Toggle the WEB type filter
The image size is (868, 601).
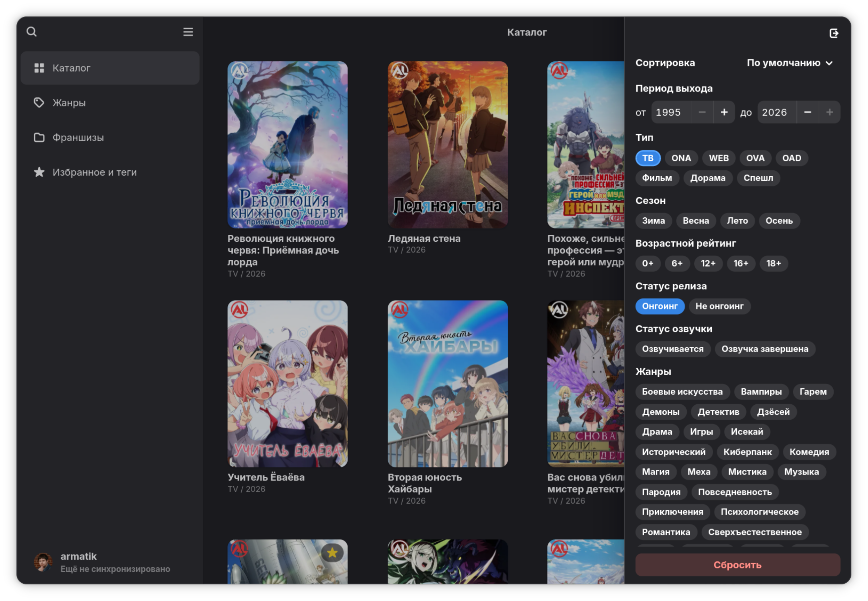[718, 158]
